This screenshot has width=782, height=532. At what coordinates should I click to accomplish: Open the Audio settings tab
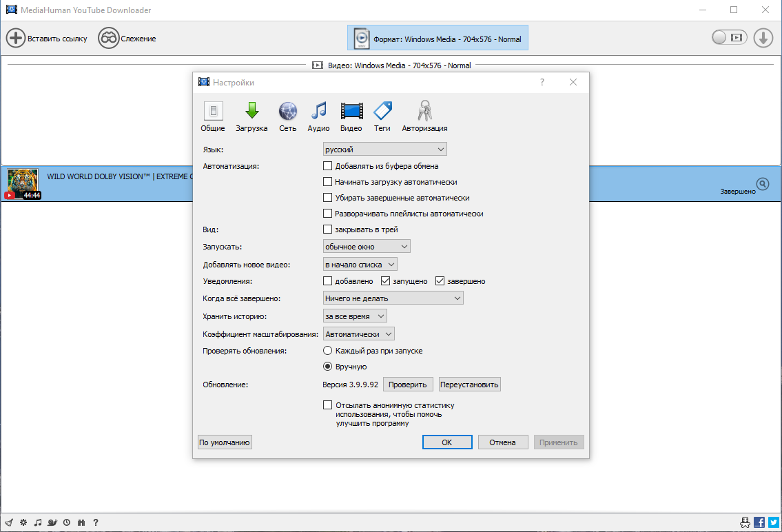pos(318,116)
